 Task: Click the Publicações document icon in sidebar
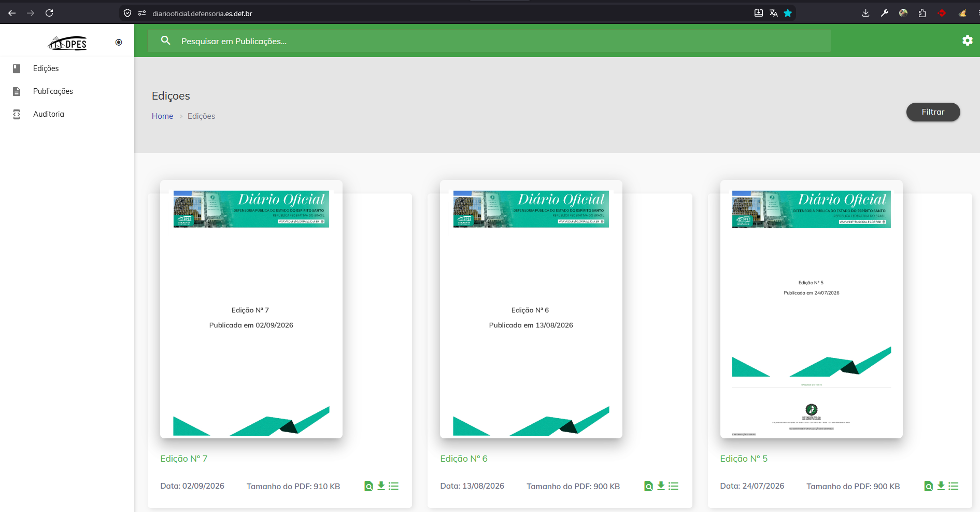(x=17, y=91)
